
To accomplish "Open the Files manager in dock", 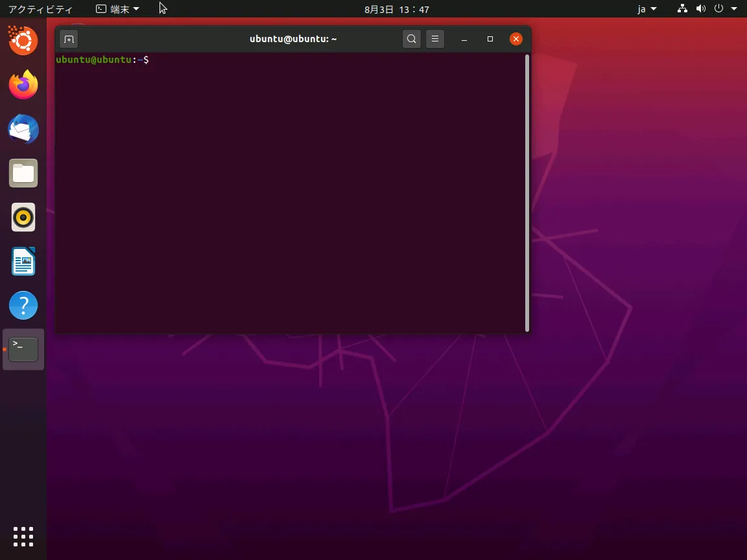I will [23, 173].
